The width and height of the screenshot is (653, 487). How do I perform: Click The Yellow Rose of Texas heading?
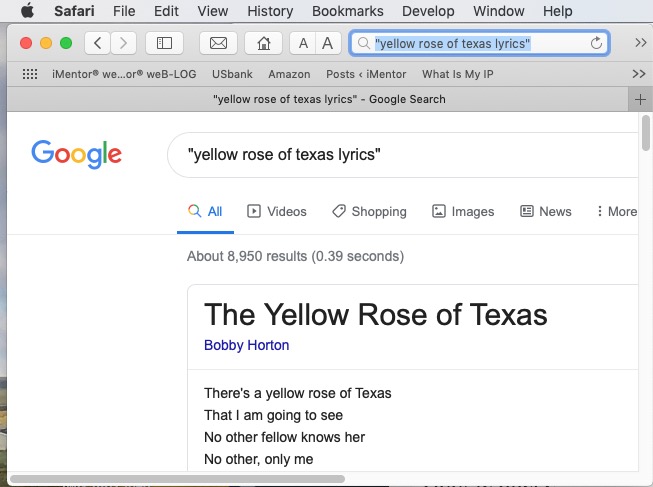click(376, 315)
